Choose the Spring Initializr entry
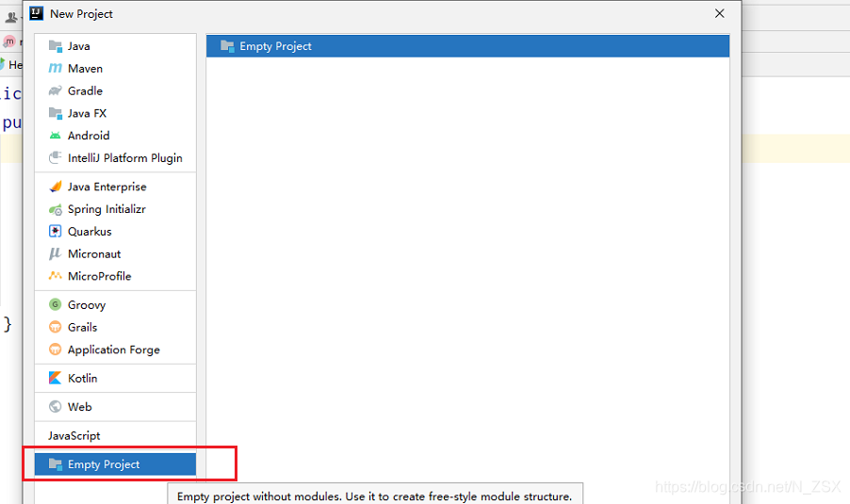 tap(116, 209)
